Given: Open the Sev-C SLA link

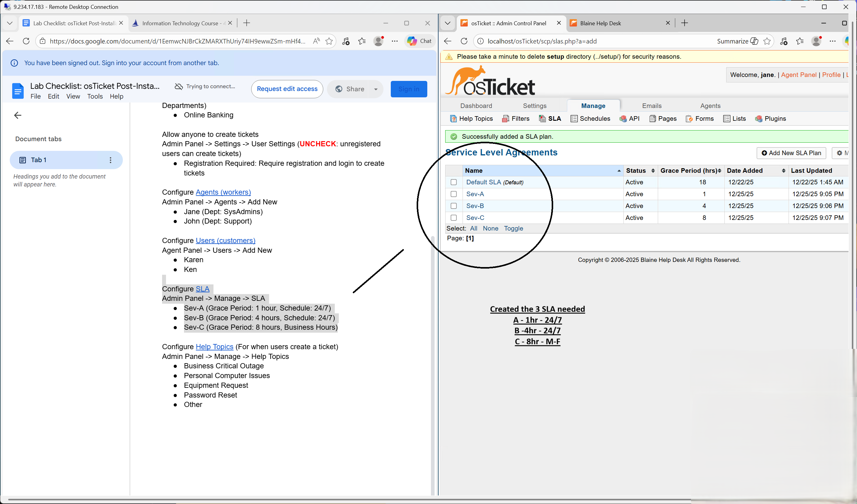Looking at the screenshot, I should 475,218.
